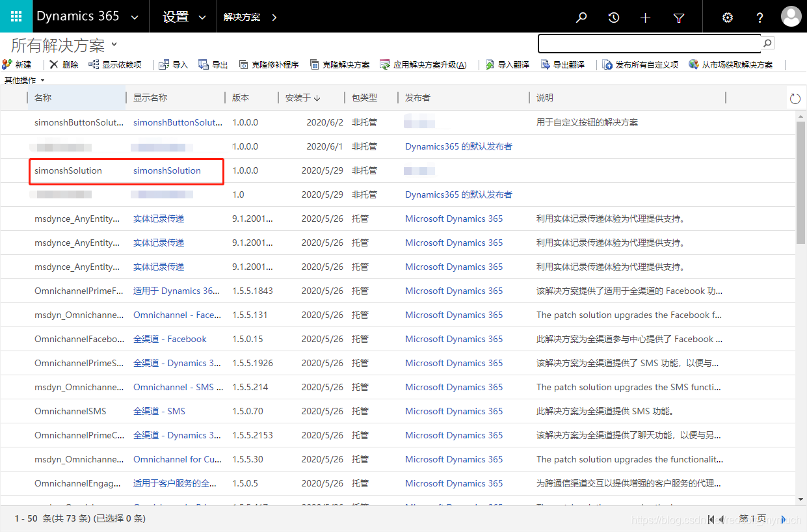Click the 用于自定义按钮的解决方案 description
Image resolution: width=807 pixels, height=532 pixels.
(587, 122)
